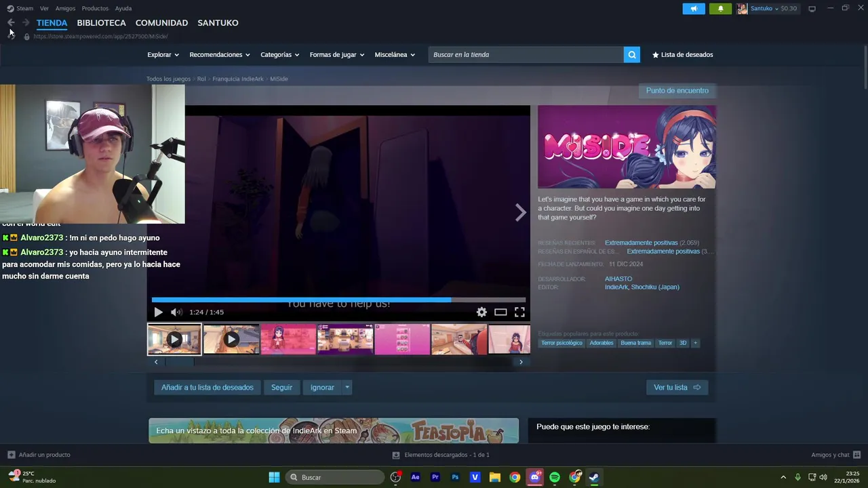Screen dimensions: 868x488
Task: Open Amigos y chat panel
Action: pos(835,455)
